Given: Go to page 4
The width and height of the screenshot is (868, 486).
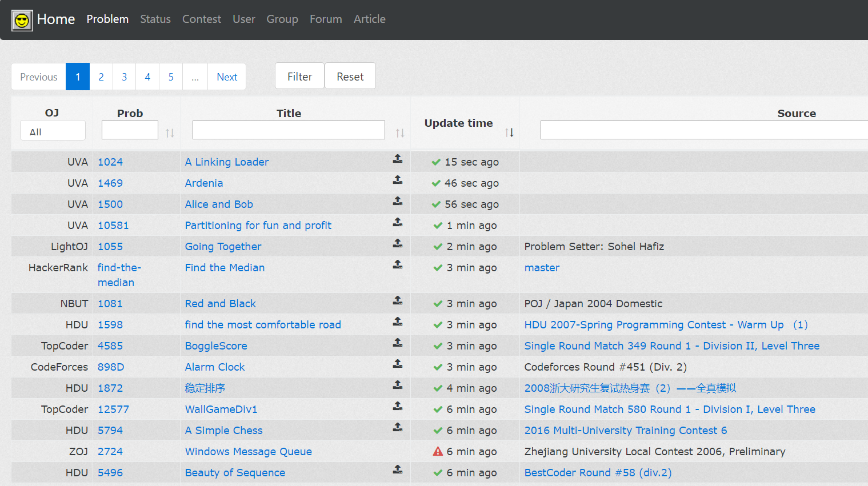Looking at the screenshot, I should [x=147, y=77].
